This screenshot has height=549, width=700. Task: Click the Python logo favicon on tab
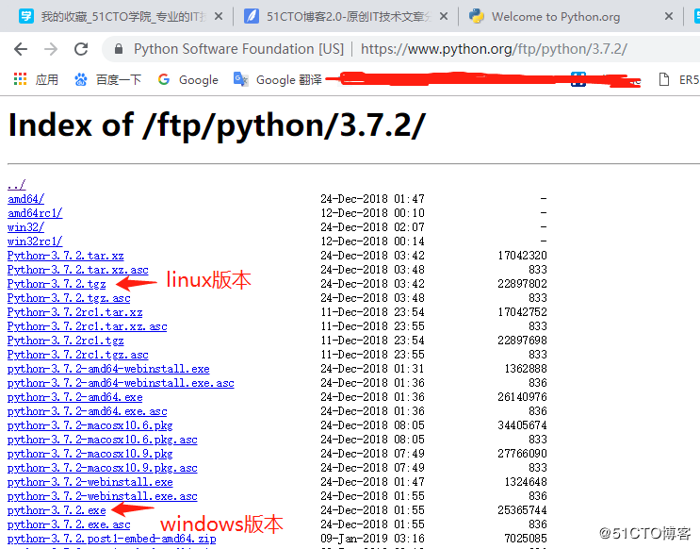[476, 17]
